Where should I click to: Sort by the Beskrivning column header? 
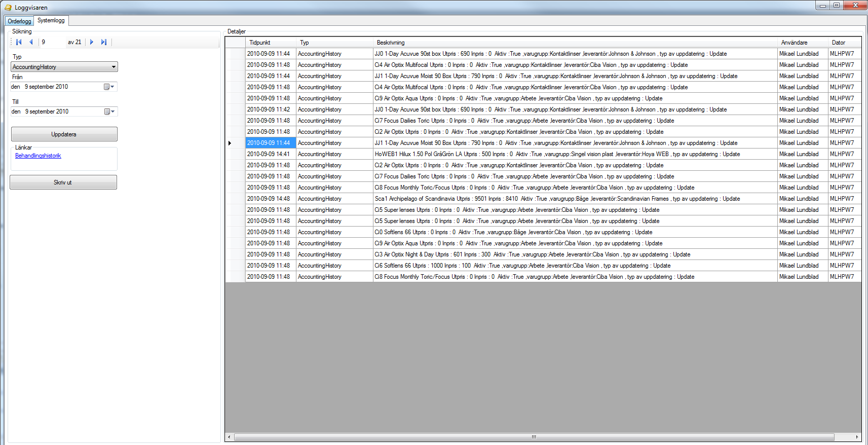click(575, 43)
